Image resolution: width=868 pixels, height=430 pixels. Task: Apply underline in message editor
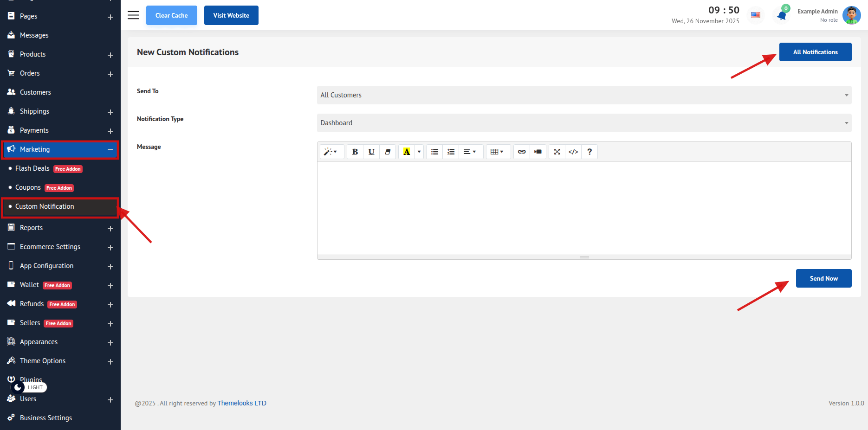(371, 152)
